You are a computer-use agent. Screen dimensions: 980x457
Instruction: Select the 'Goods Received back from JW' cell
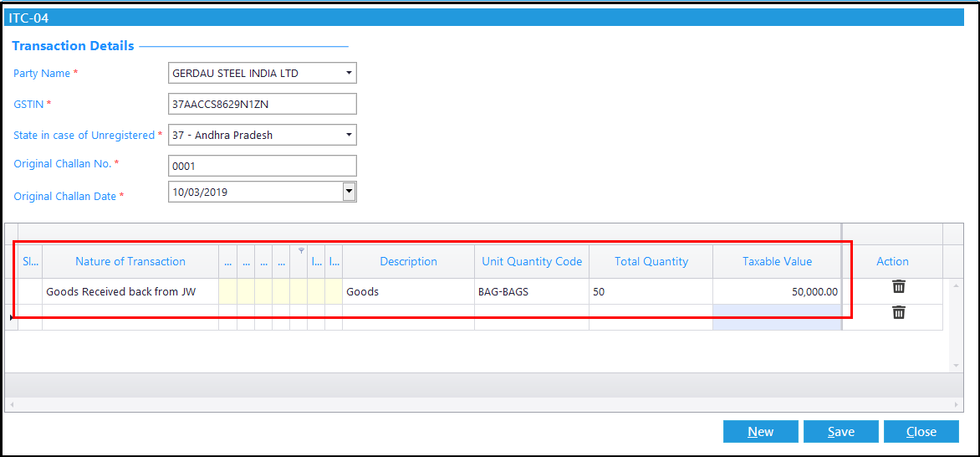click(130, 292)
